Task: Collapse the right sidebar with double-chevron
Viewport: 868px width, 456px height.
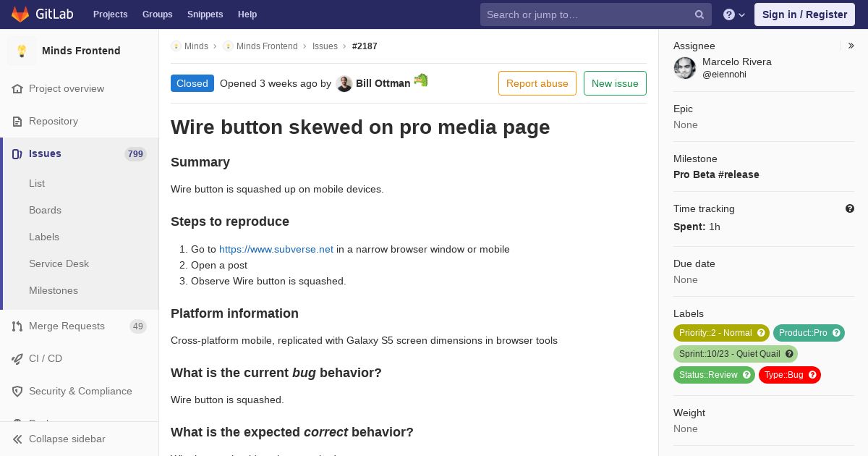Action: 851,46
